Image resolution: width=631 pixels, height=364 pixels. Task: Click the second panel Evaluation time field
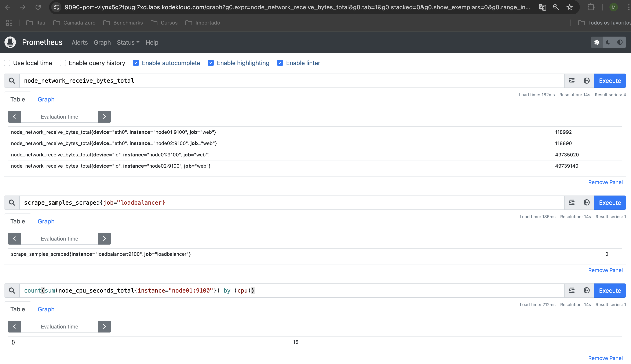59,239
